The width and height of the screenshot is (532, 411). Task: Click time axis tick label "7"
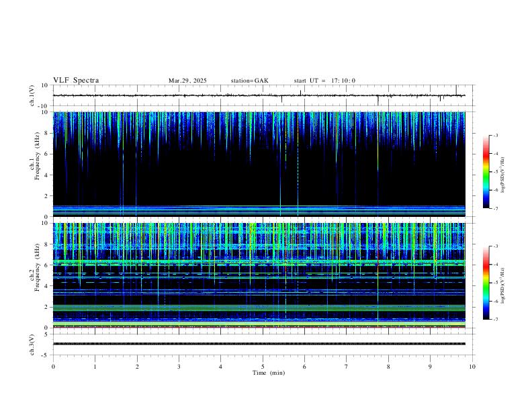click(347, 367)
